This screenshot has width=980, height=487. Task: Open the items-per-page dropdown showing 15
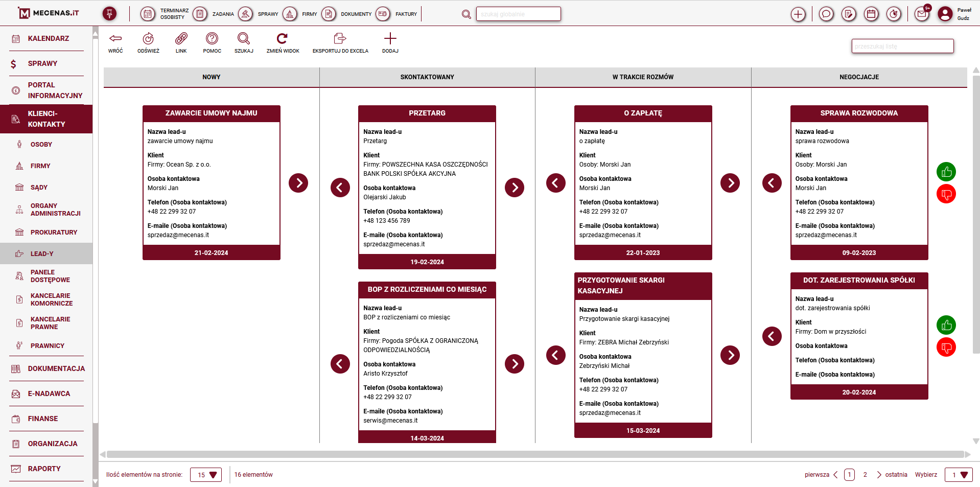point(205,474)
